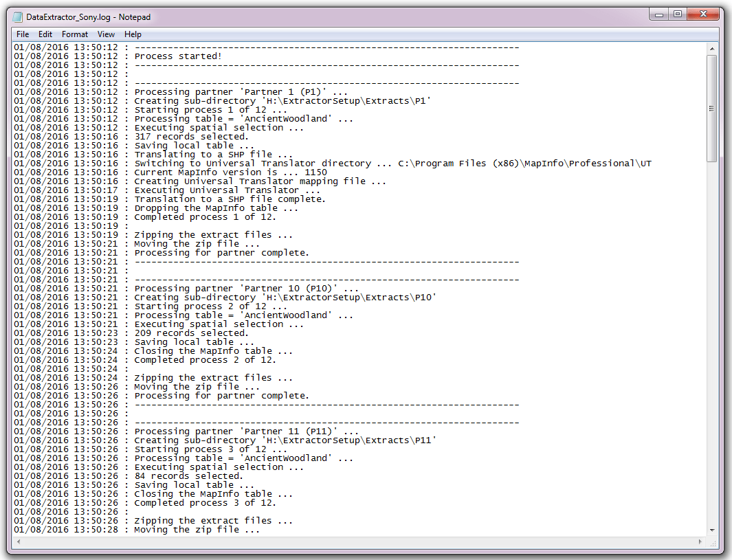Click the maximize button of the Notepad window

[677, 14]
